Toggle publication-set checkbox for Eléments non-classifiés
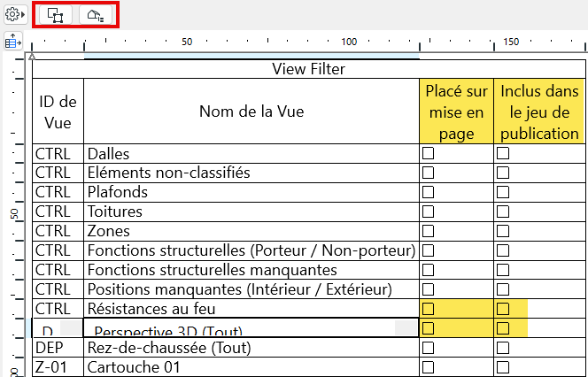The height and width of the screenshot is (377, 588). coord(503,173)
